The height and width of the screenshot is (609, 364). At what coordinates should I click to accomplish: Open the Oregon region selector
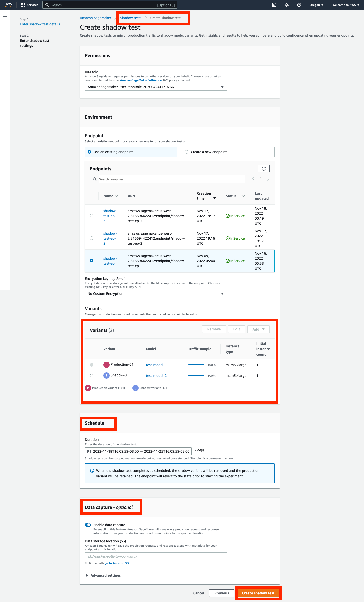click(x=316, y=5)
